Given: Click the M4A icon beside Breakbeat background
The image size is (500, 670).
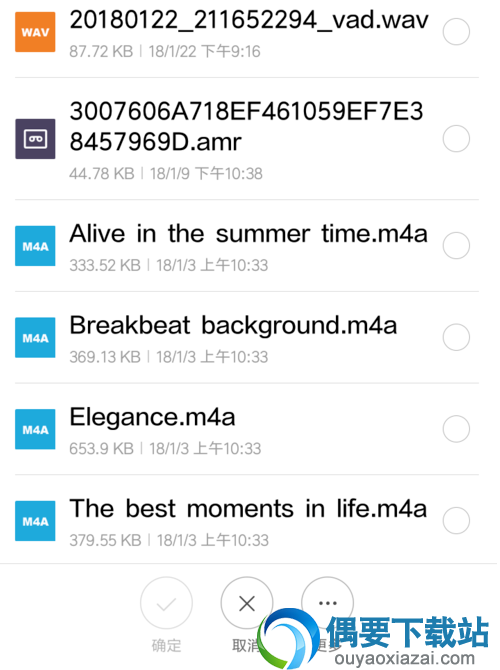Looking at the screenshot, I should pyautogui.click(x=35, y=338).
